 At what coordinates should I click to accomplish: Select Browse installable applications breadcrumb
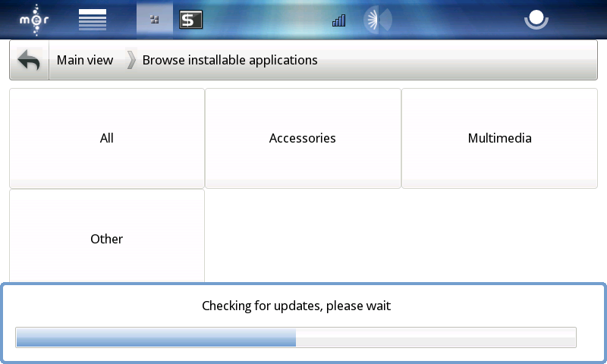click(230, 60)
